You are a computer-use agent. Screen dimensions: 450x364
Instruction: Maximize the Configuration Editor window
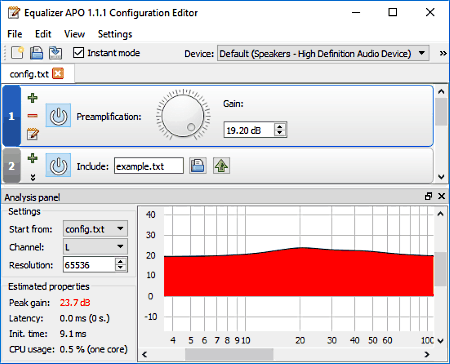[393, 13]
